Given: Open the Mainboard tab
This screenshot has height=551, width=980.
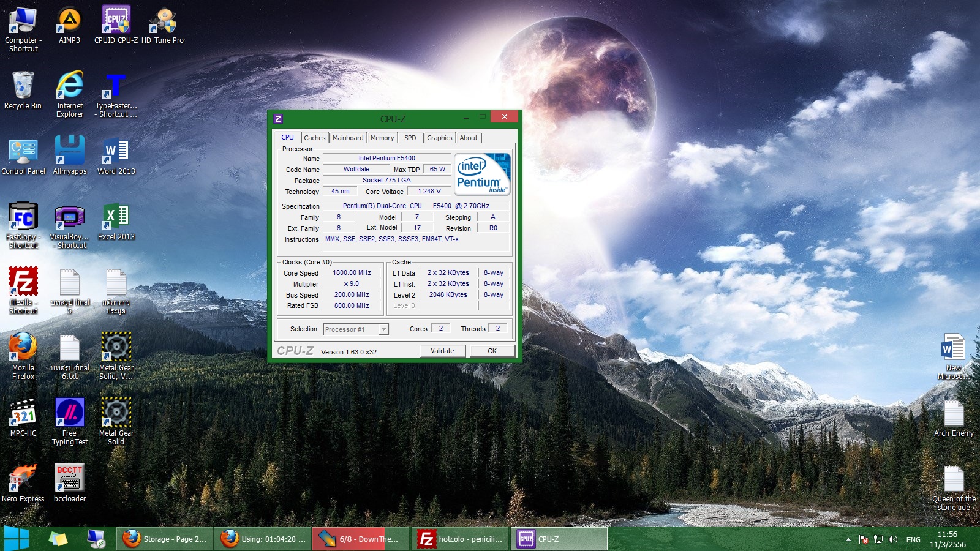Looking at the screenshot, I should coord(348,138).
